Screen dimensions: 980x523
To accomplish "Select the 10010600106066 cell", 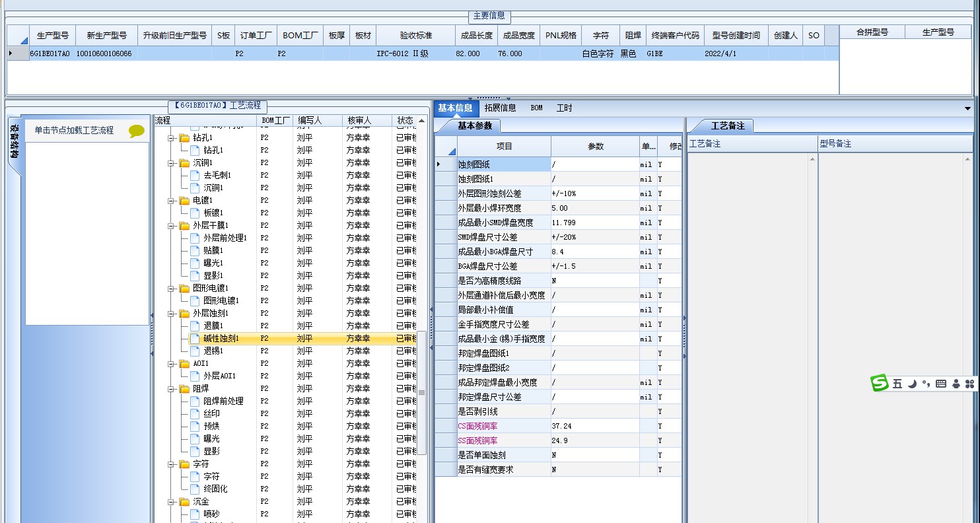I will click(106, 53).
